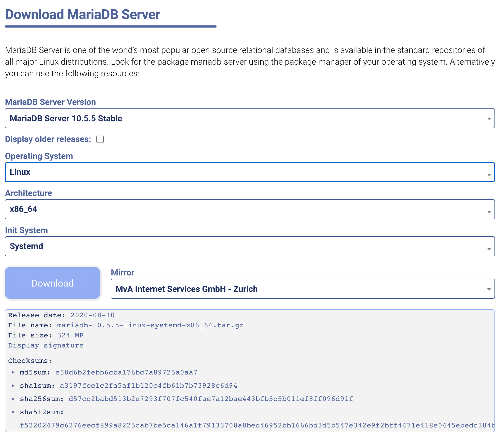
Task: Expand the Operating System dropdown showing Linux
Action: (249, 172)
